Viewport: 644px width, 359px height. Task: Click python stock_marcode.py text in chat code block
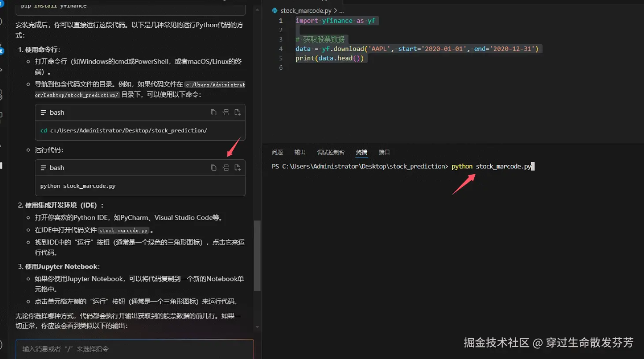tap(78, 186)
